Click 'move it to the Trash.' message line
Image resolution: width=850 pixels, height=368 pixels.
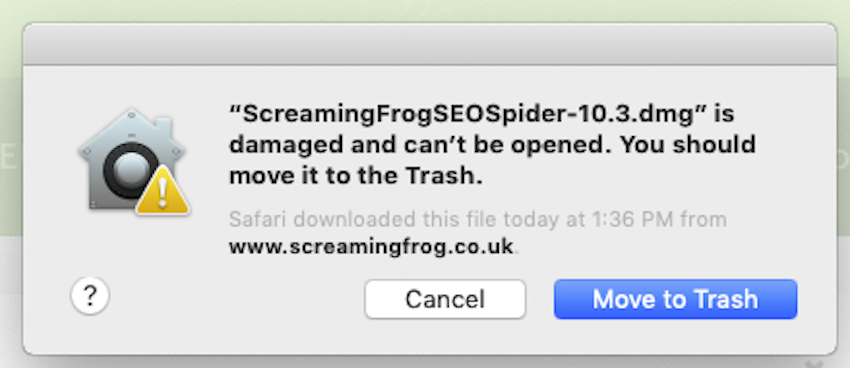pos(356,176)
